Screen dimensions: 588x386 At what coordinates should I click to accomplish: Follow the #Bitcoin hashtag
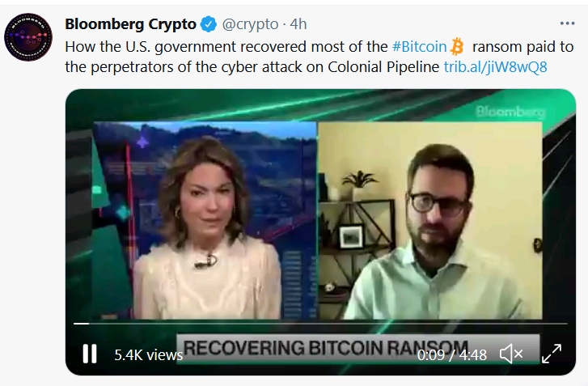419,47
